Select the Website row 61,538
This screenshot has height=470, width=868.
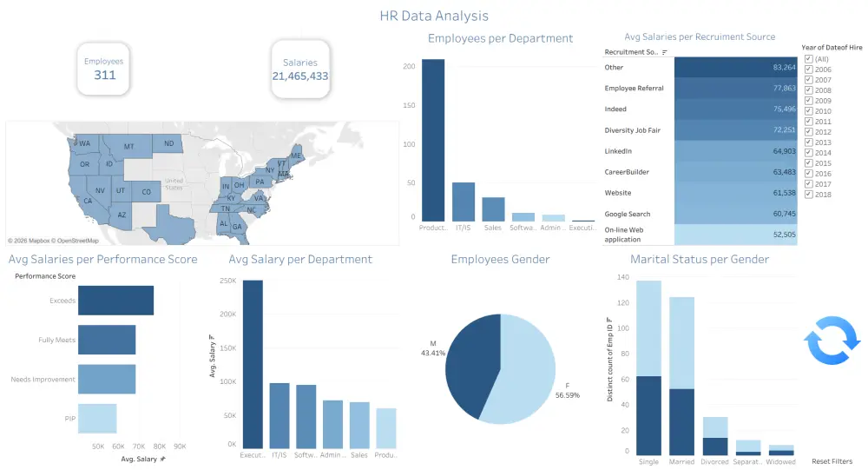(700, 193)
